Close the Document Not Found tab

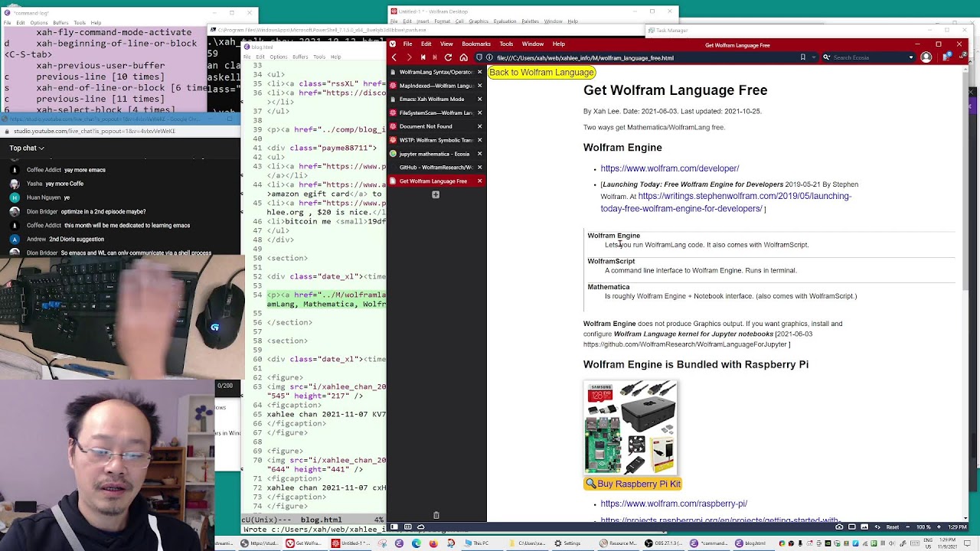click(480, 126)
